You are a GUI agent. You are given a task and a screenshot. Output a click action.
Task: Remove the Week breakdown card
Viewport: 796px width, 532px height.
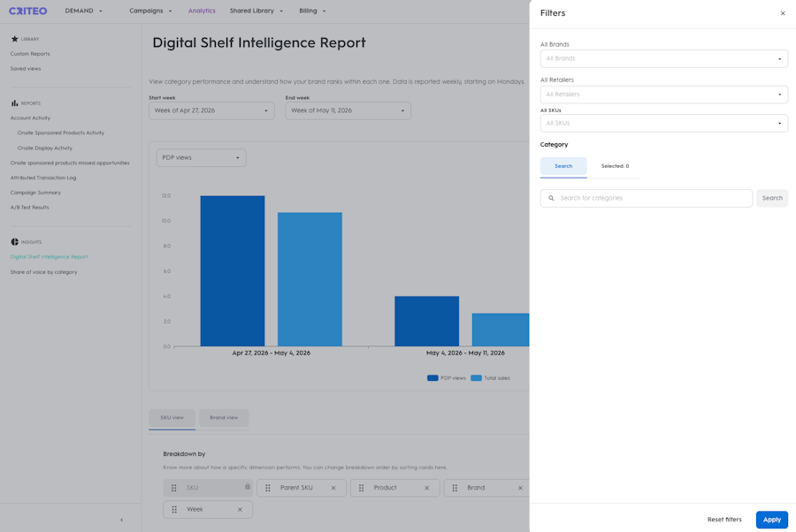coord(240,510)
